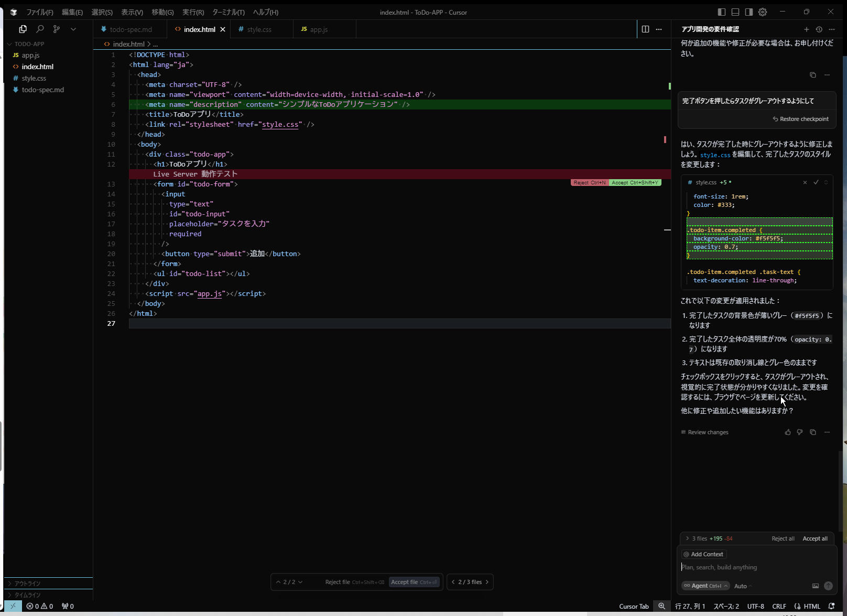This screenshot has width=847, height=616.
Task: Split the editor to the right
Action: click(645, 29)
